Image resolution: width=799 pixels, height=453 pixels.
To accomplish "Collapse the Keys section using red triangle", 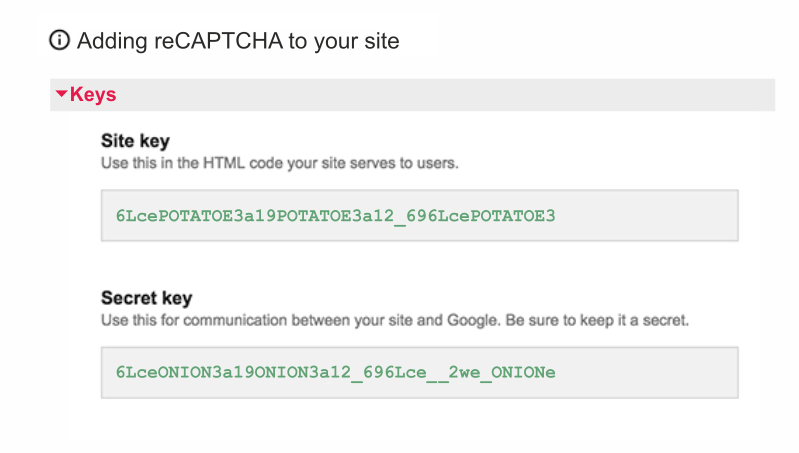I will click(x=61, y=95).
